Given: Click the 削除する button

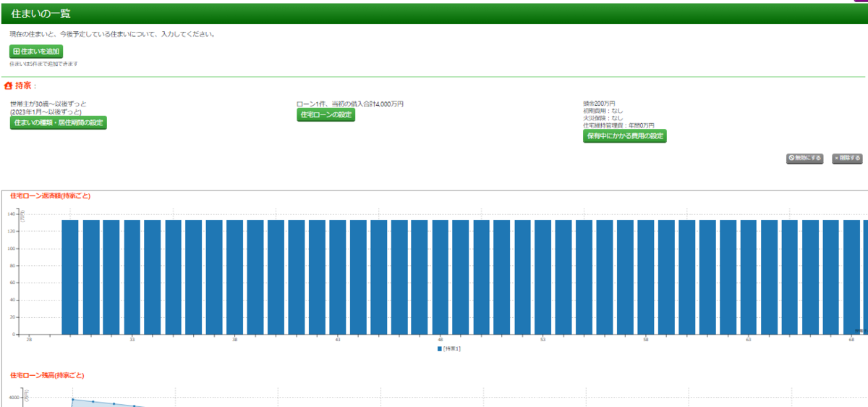Looking at the screenshot, I should coord(847,159).
